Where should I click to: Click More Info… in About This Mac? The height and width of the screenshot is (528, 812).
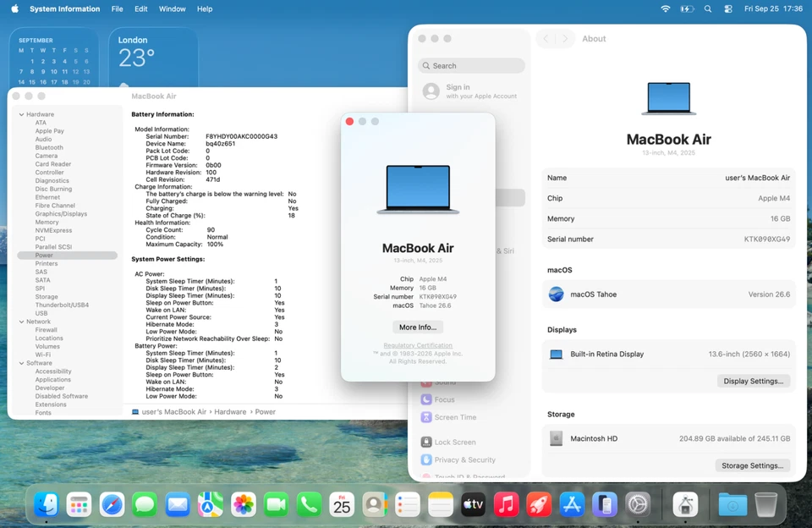click(417, 327)
